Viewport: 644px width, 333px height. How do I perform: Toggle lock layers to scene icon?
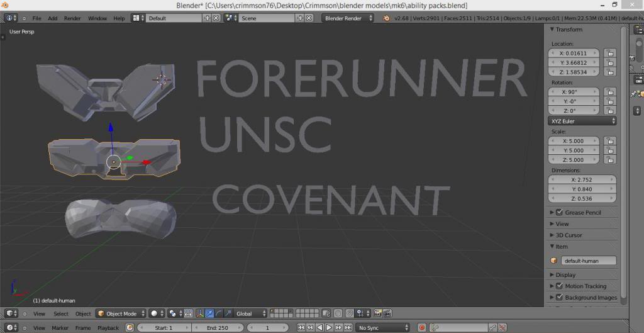(326, 313)
